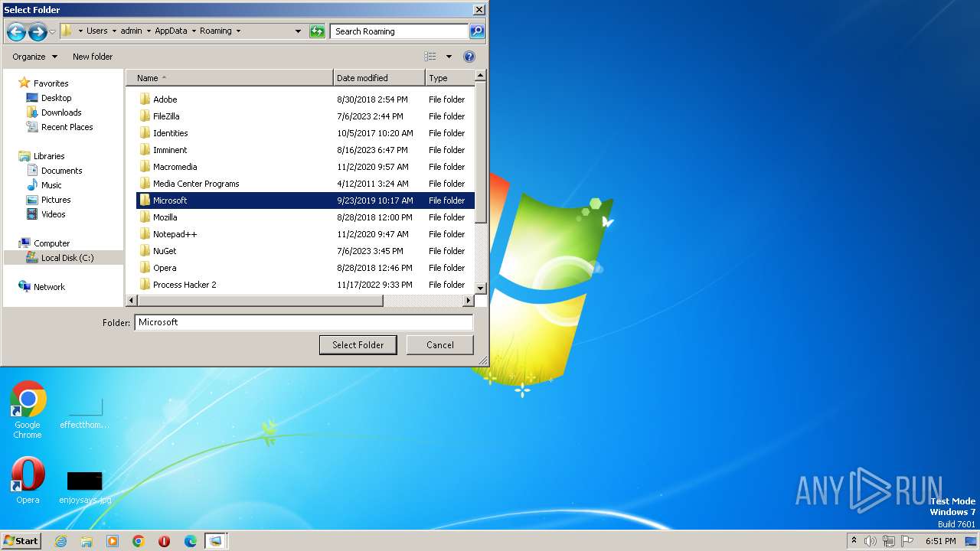Open Google Chrome desktop shortcut
Image resolution: width=980 pixels, height=551 pixels.
(28, 411)
